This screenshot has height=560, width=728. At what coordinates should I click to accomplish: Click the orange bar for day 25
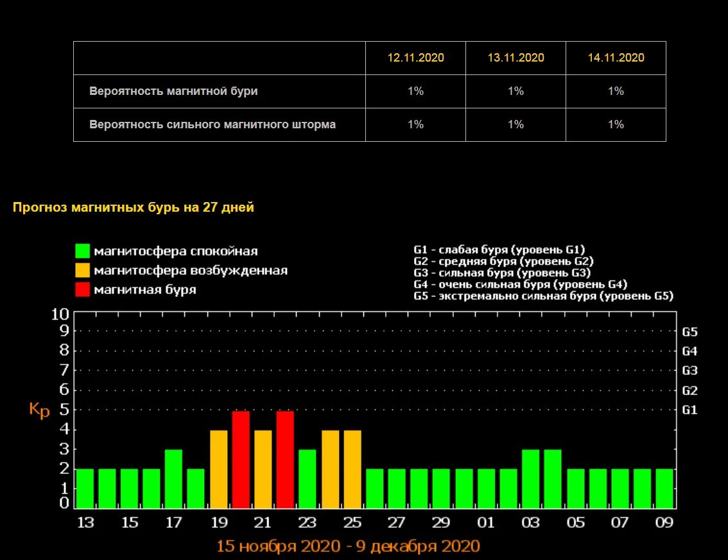[352, 470]
